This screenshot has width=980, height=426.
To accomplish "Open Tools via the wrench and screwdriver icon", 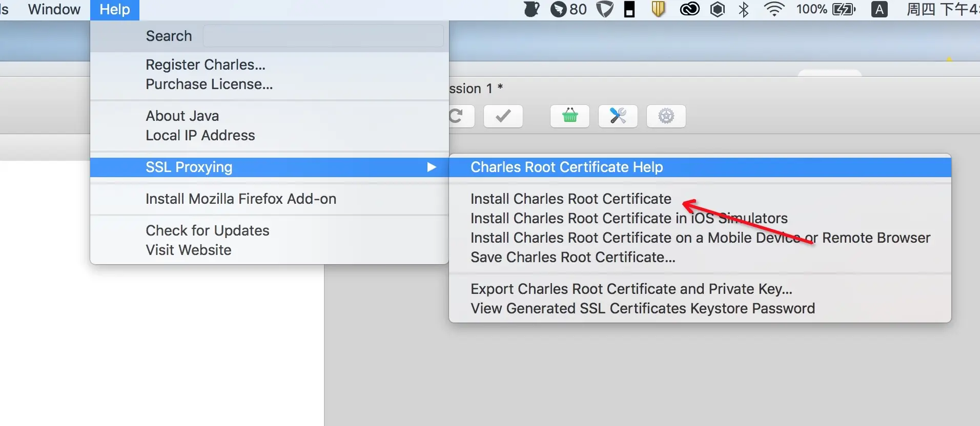I will (618, 116).
